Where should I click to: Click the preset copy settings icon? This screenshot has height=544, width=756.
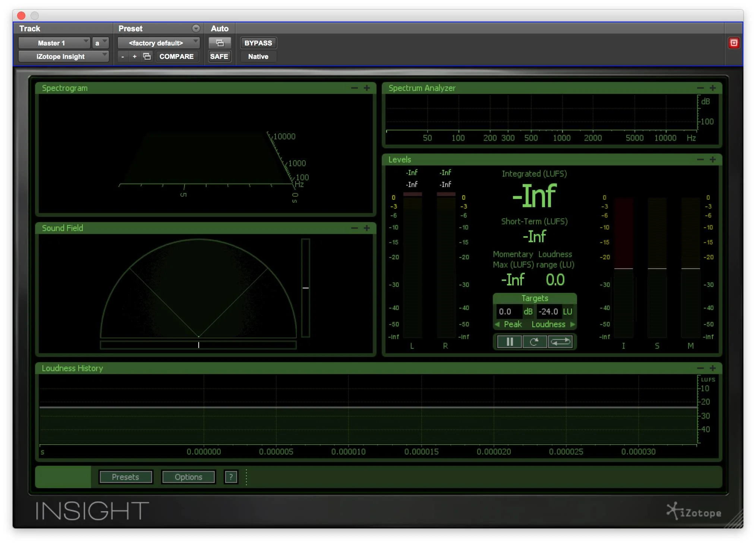point(147,56)
